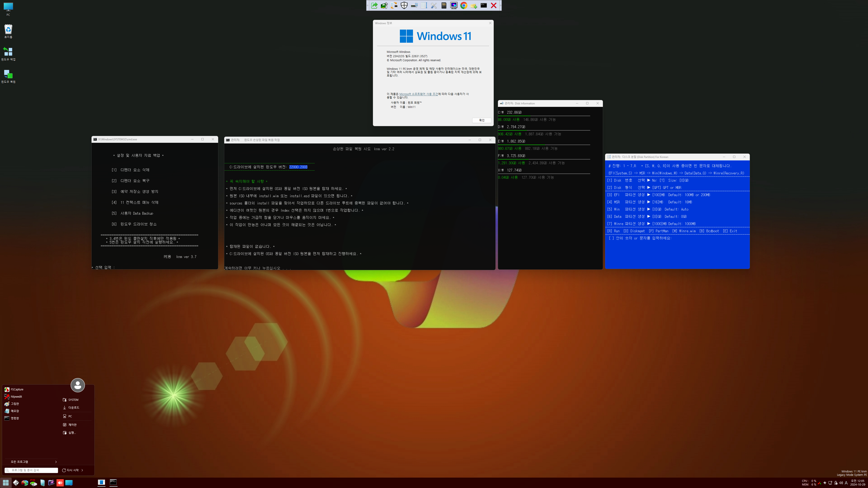Click '[B] Bcdboot' in the Disk Partition window

709,231
